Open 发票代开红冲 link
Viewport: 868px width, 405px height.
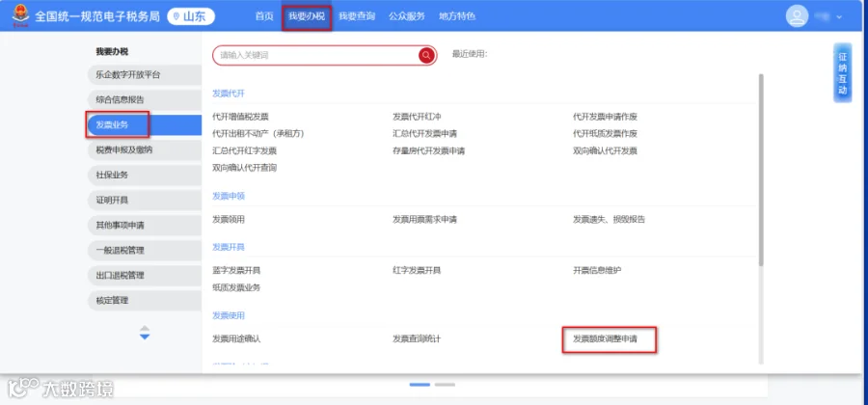(417, 117)
